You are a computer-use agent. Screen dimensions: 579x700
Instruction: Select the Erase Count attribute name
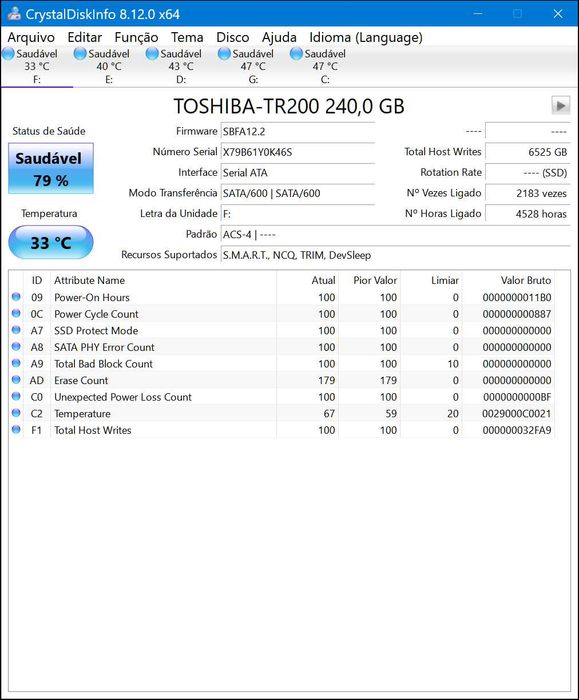(x=81, y=380)
